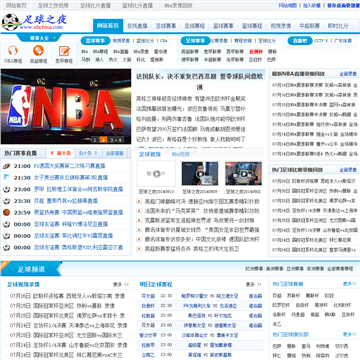Open the 天津泰达vs上海申花 录像 row
Screen dimensions: 360x360
pyautogui.click(x=68, y=325)
